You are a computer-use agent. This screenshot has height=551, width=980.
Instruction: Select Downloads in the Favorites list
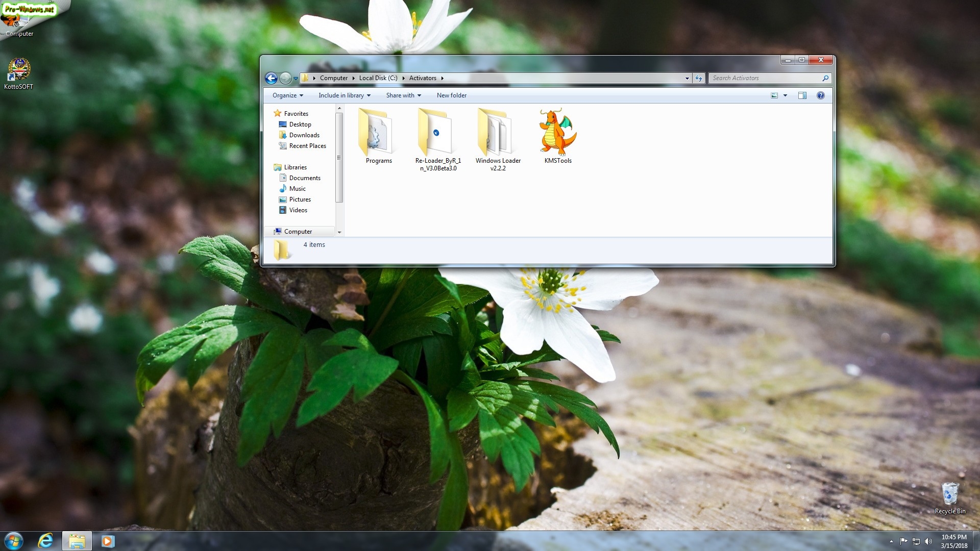tap(304, 135)
